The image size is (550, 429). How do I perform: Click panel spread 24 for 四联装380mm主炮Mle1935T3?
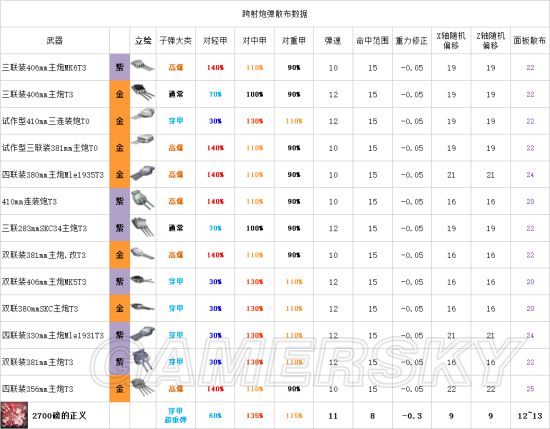[530, 174]
